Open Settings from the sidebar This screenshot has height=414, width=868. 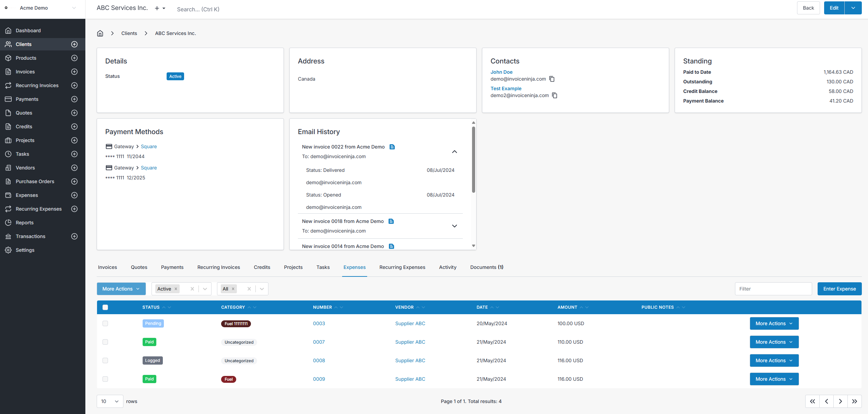(25, 250)
